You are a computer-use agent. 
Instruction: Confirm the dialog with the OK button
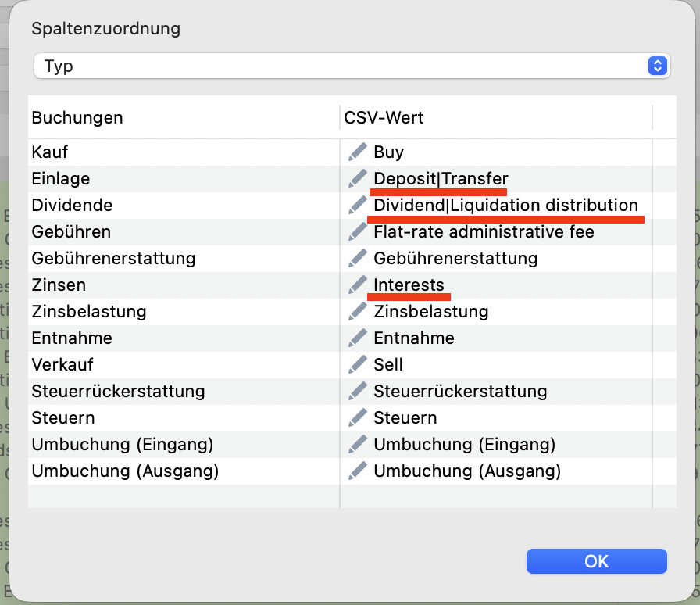pos(596,561)
